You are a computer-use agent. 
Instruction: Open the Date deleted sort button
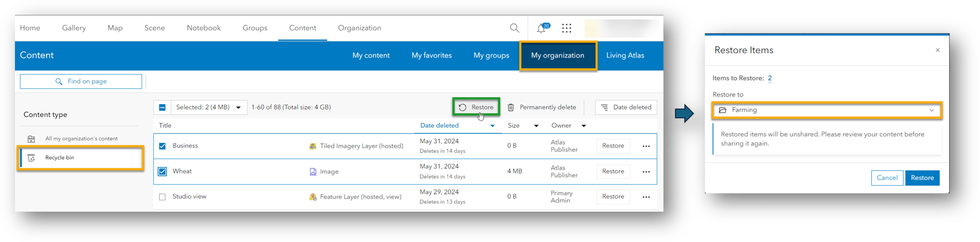click(626, 107)
